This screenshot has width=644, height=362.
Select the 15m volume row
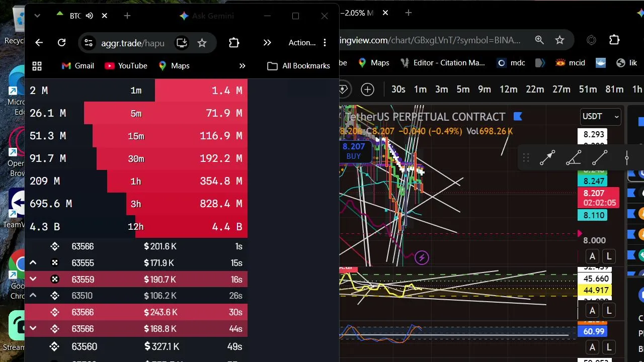click(x=136, y=136)
